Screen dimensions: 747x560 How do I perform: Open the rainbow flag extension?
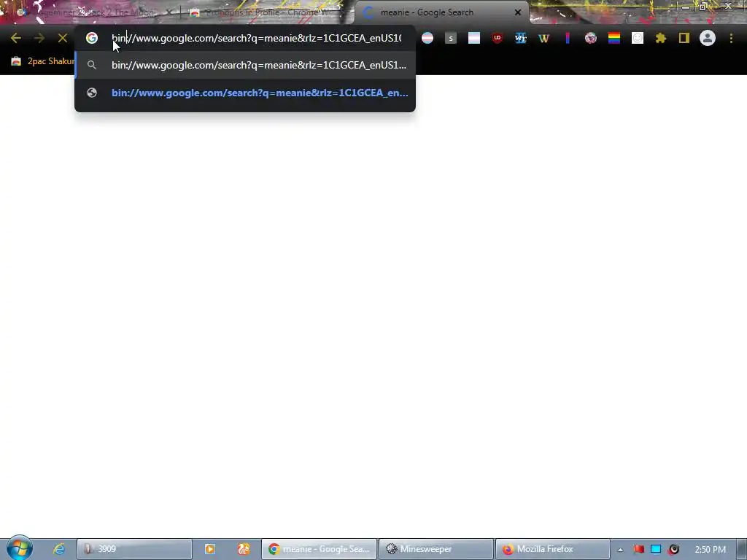click(x=614, y=38)
